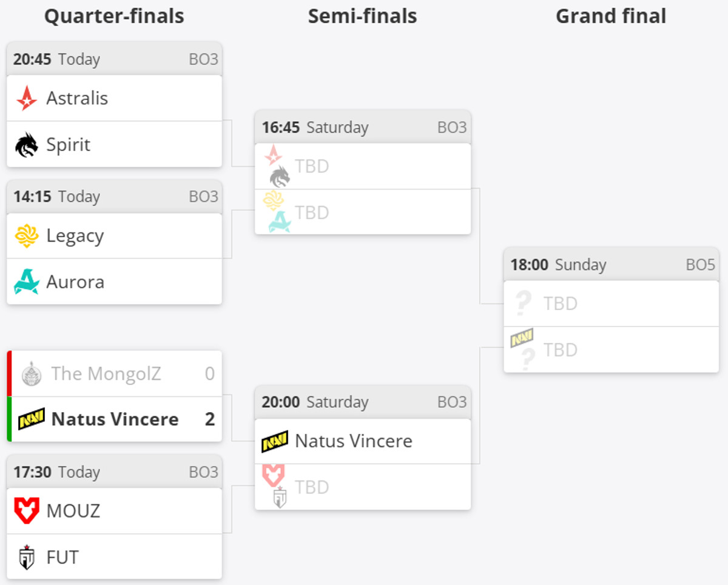728x585 pixels.
Task: Open the 18:00 Sunday grand final header
Action: click(x=611, y=265)
